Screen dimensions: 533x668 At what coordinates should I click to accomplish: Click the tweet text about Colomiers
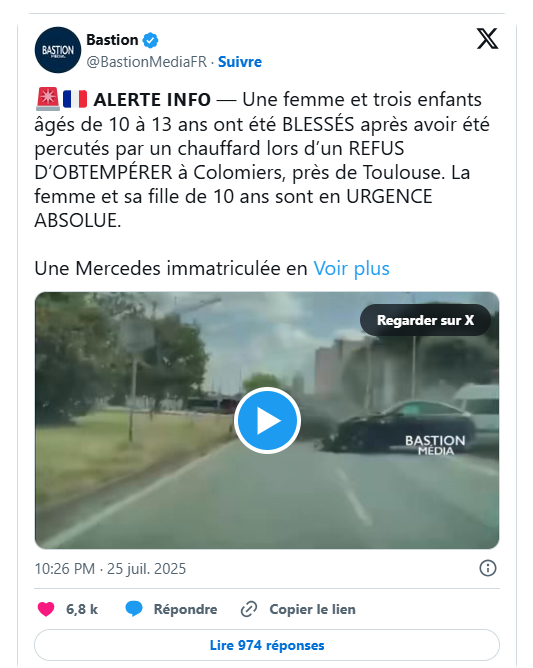click(x=262, y=160)
